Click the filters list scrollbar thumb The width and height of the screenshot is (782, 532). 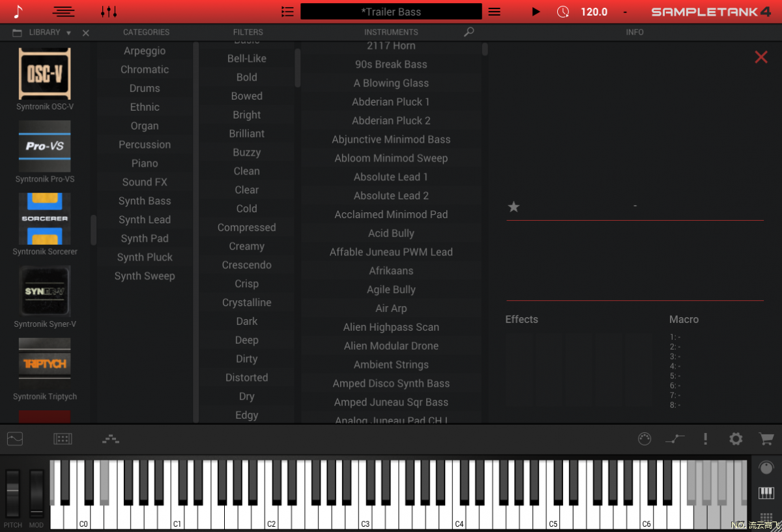coord(298,68)
